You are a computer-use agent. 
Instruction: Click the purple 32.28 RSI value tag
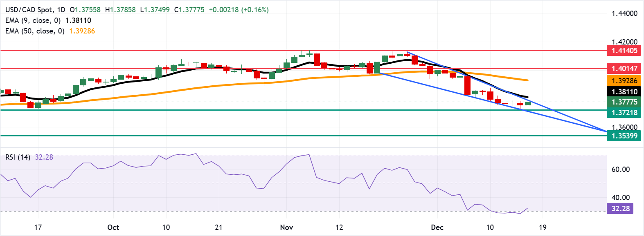point(620,209)
